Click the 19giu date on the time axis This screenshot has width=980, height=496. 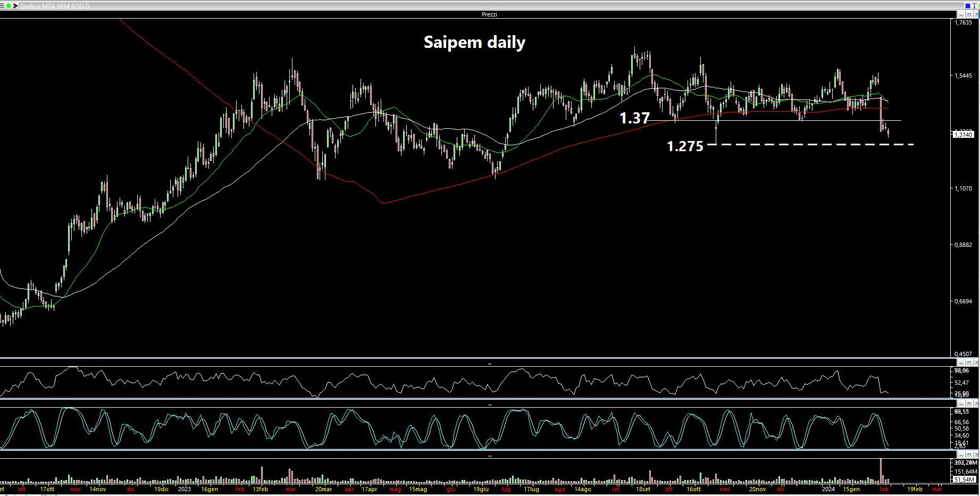pos(481,489)
